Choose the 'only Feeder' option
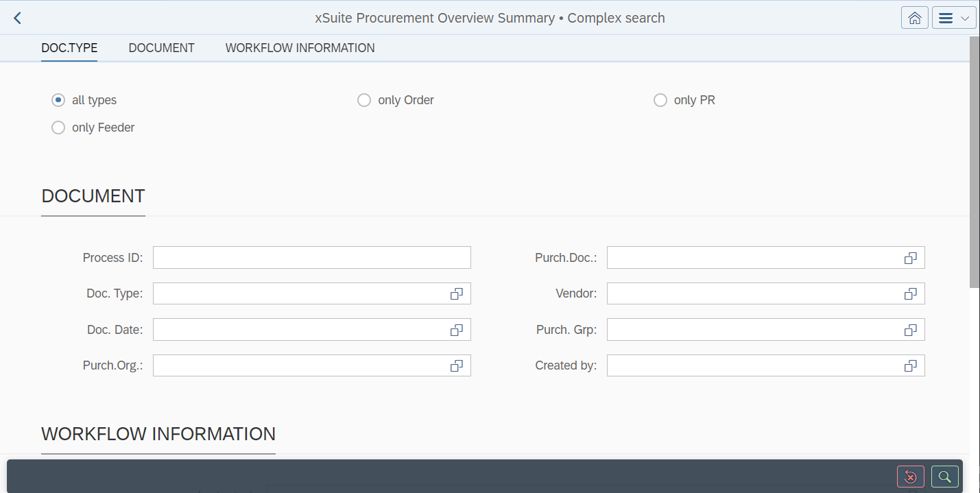This screenshot has width=980, height=493. (x=58, y=127)
